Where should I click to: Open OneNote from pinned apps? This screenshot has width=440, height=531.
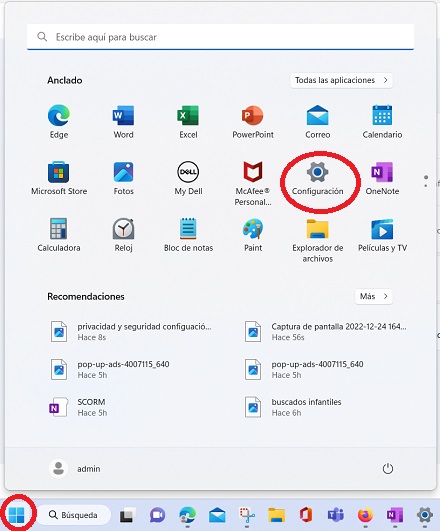382,178
